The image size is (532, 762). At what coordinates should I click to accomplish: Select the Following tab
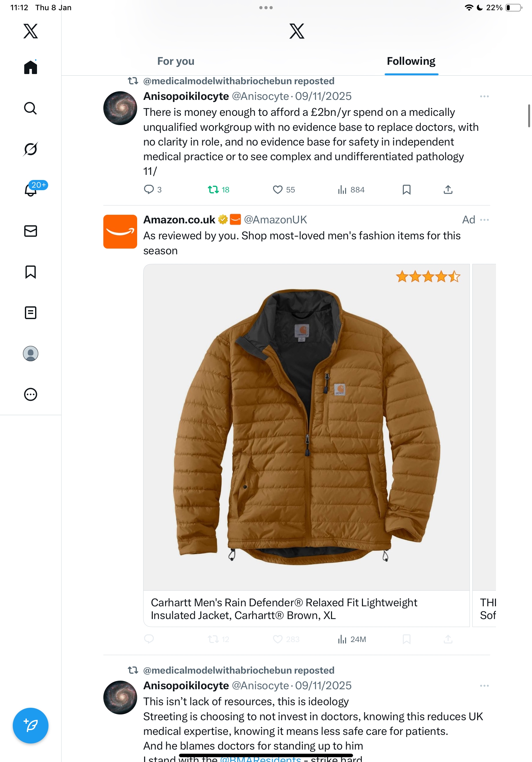click(411, 61)
